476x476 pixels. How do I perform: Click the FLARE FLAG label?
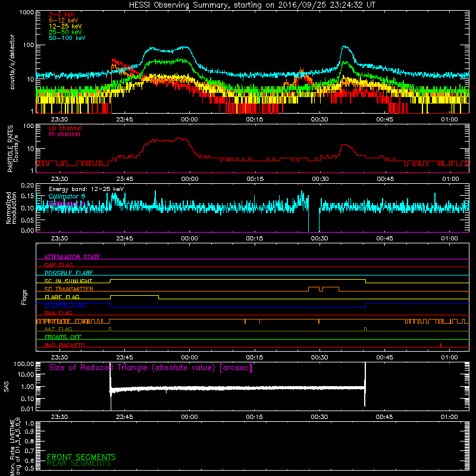(62, 297)
